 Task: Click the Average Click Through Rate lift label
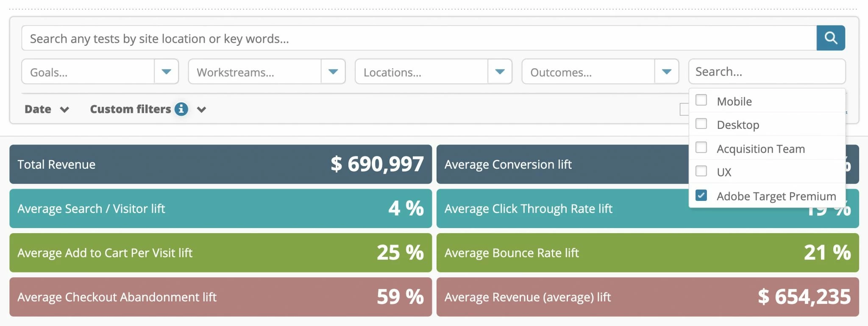(x=529, y=209)
